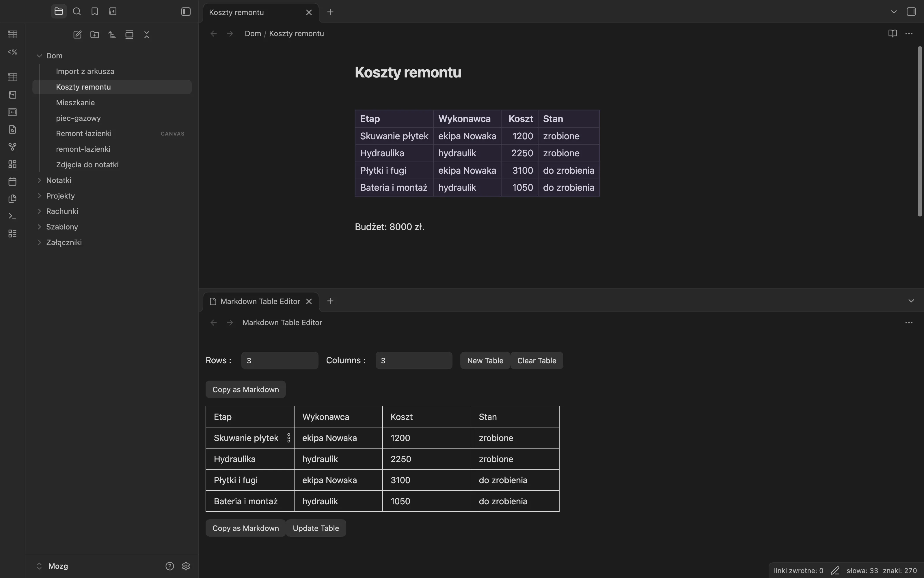The width and height of the screenshot is (924, 578).
Task: Open the Mieszkanie note
Action: (x=112, y=102)
